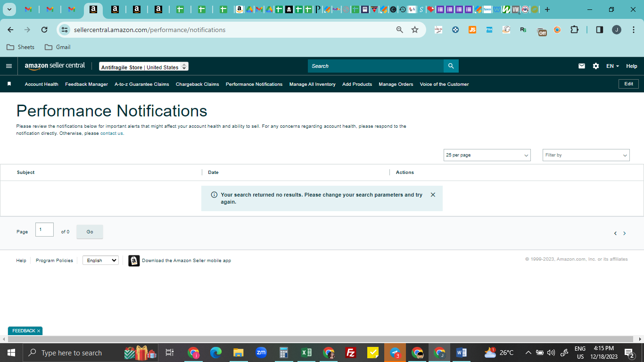644x362 pixels.
Task: Go to next page arrow
Action: coord(625,233)
